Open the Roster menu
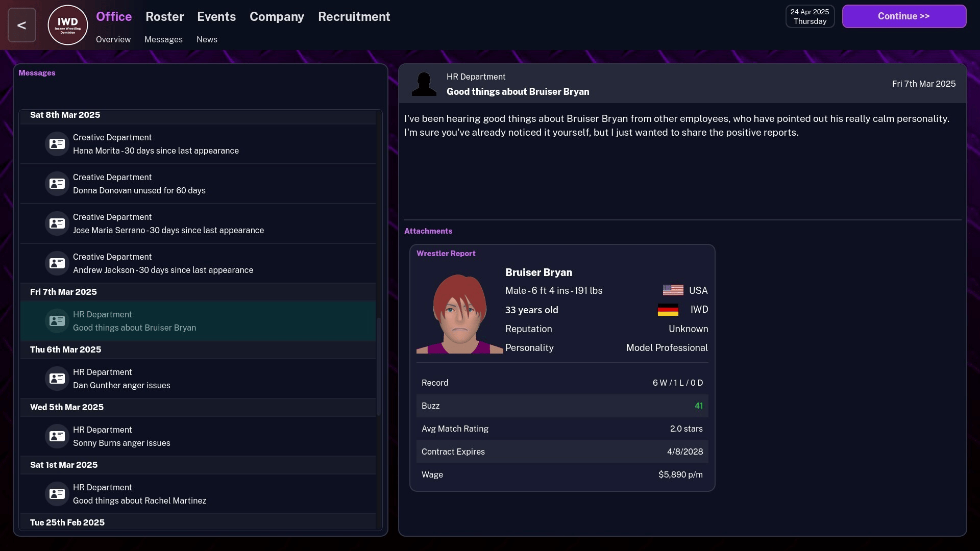Screen dimensions: 980x551 (164, 17)
